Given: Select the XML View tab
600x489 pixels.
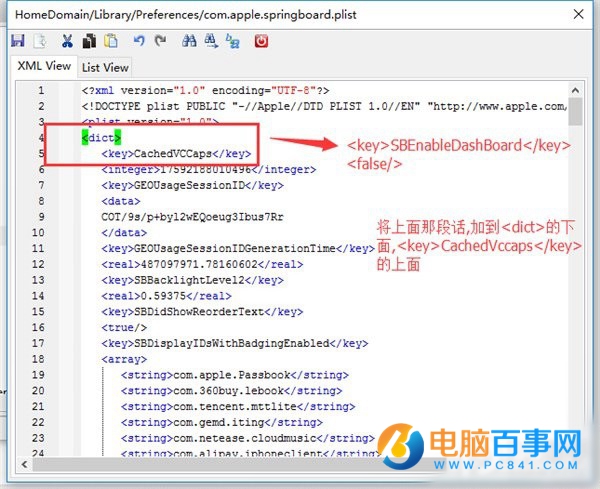Looking at the screenshot, I should point(44,66).
